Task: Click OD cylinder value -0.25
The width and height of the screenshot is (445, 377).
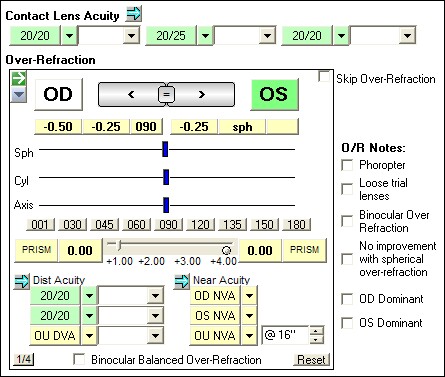Action: click(106, 127)
